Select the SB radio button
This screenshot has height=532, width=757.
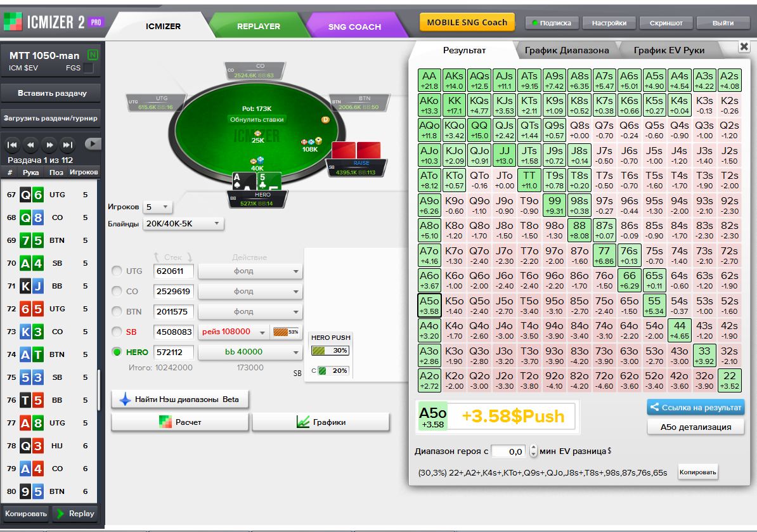tap(117, 332)
